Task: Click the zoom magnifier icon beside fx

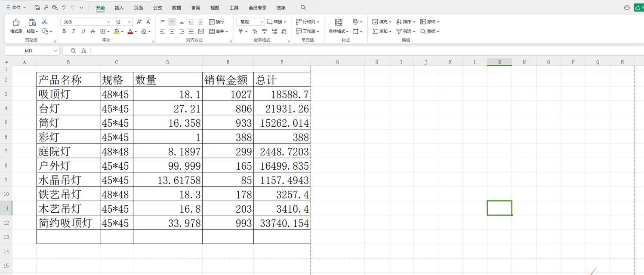Action: tap(73, 51)
